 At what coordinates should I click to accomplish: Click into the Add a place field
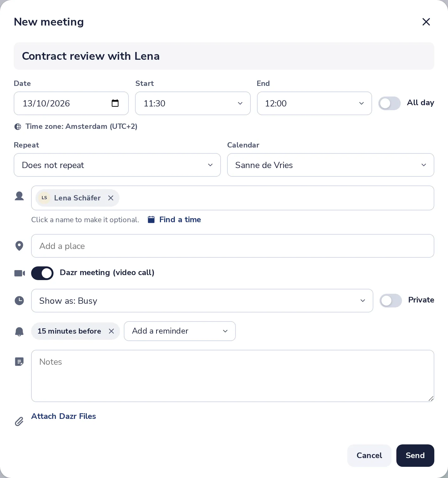tap(233, 246)
